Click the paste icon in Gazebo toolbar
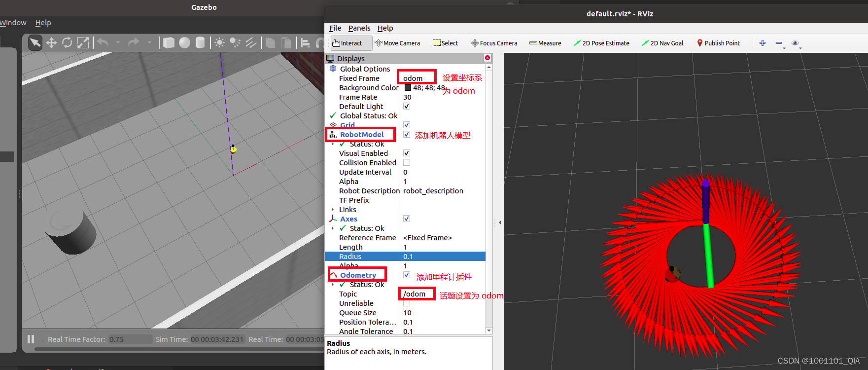 (286, 43)
